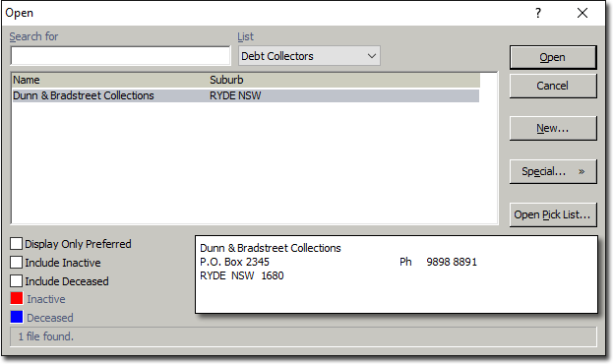Focus the Search for input field
The height and width of the screenshot is (364, 613).
120,56
